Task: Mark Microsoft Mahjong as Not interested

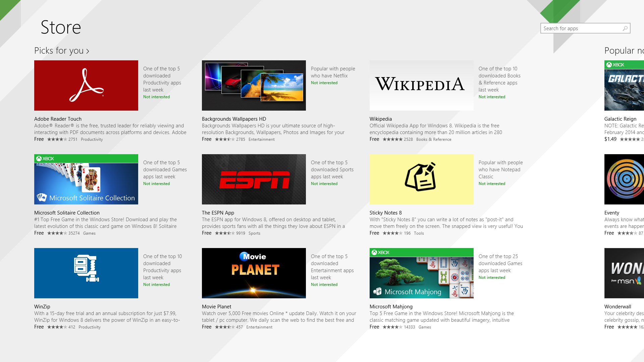Action: click(x=492, y=278)
